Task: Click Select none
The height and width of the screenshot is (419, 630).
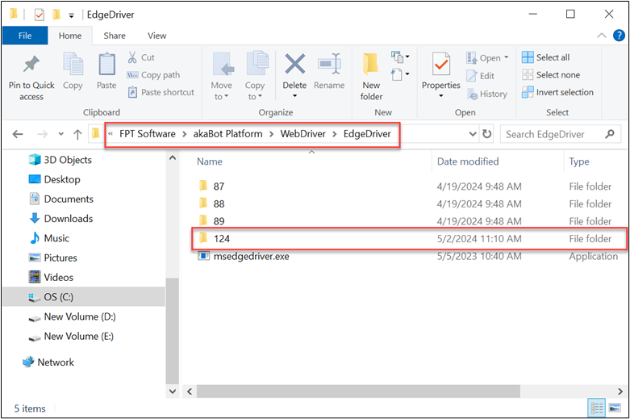Action: (x=551, y=75)
